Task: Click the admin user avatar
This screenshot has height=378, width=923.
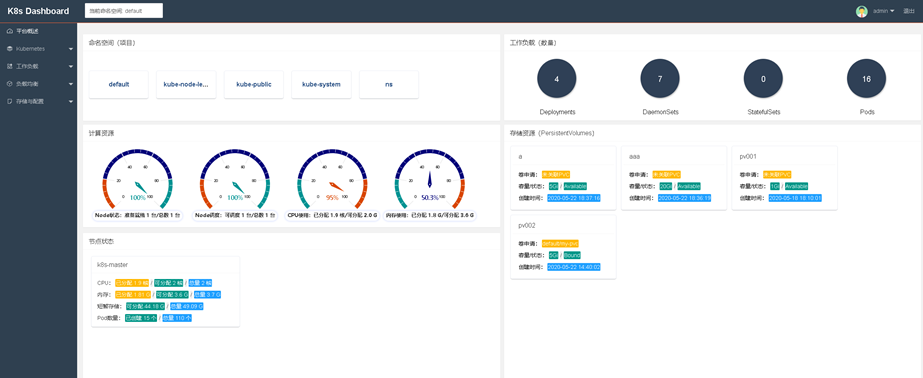Action: (862, 11)
